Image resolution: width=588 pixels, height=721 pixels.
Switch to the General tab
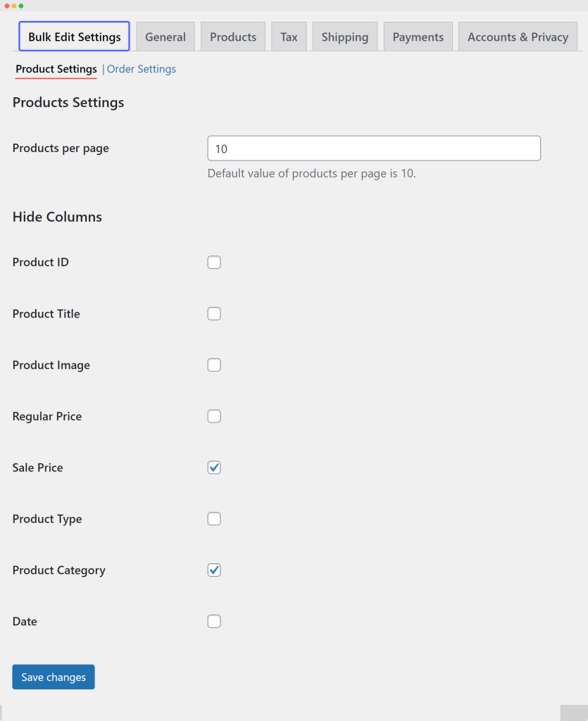pyautogui.click(x=165, y=37)
